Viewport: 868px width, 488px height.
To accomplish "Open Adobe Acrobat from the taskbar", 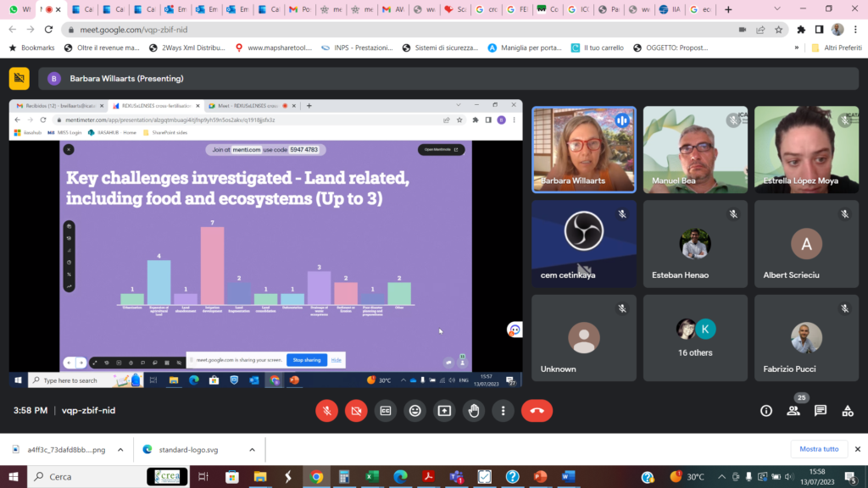I will pos(428,476).
